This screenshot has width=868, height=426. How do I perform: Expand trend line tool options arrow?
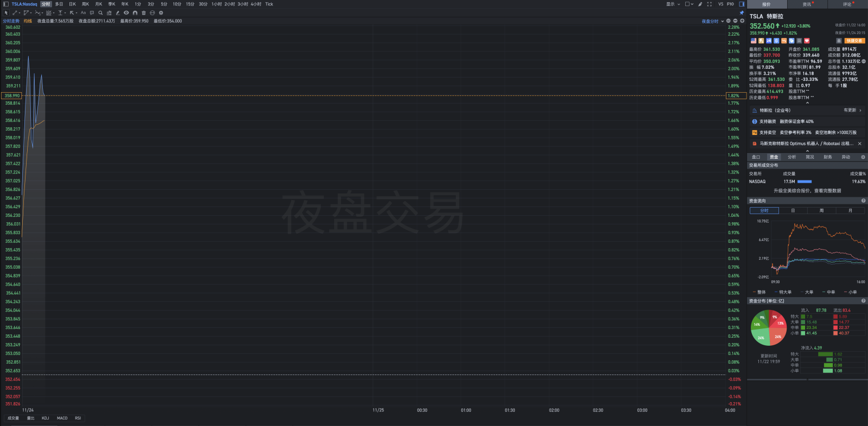point(20,13)
